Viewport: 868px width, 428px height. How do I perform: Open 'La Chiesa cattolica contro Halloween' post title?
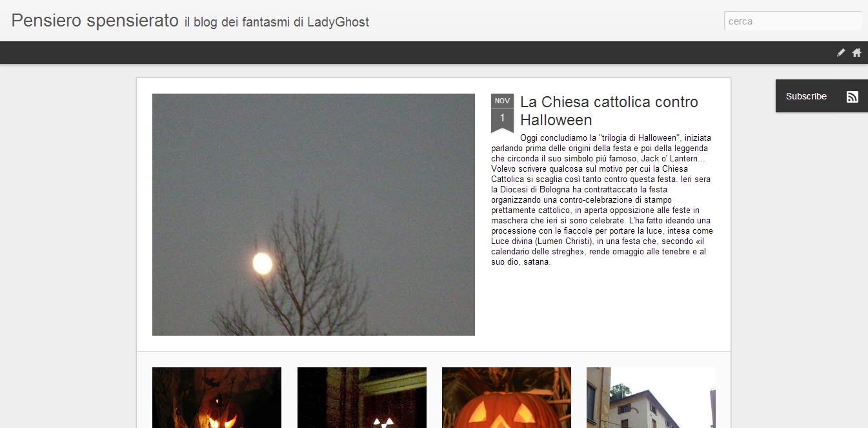pos(609,111)
